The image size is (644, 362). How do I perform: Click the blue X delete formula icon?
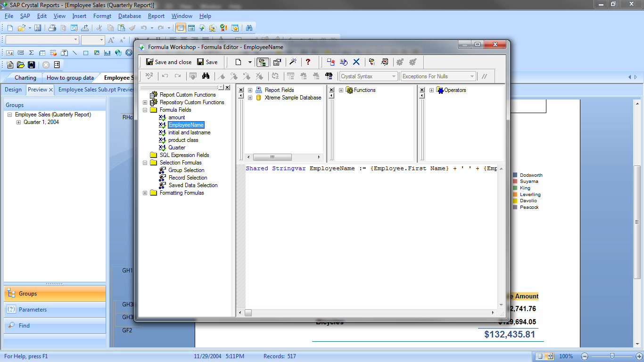point(356,62)
